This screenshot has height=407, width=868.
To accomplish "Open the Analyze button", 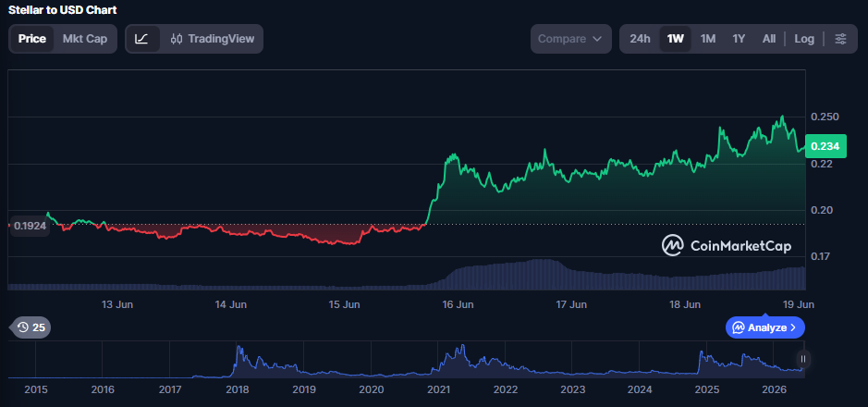I will tap(765, 327).
